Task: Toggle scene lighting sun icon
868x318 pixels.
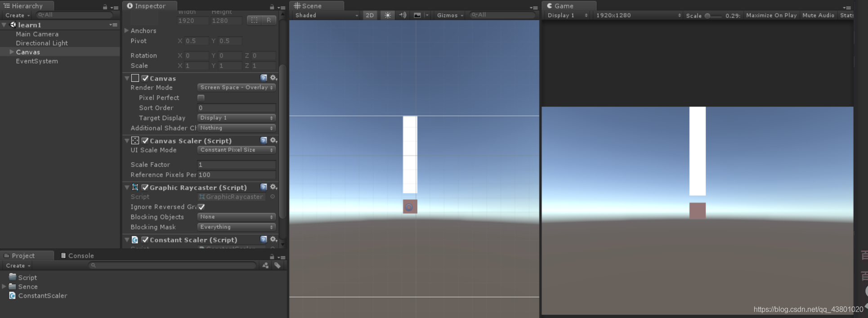Action: (x=387, y=15)
